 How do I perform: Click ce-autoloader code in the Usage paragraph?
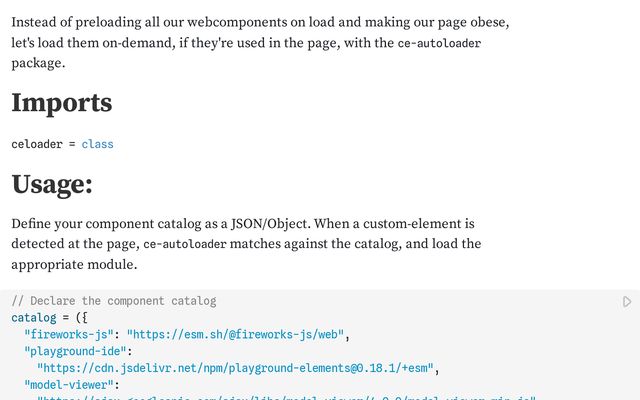[185, 244]
